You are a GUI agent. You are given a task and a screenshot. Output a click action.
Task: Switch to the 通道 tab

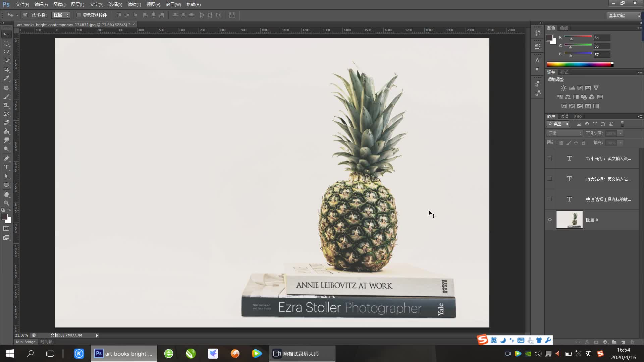(564, 116)
